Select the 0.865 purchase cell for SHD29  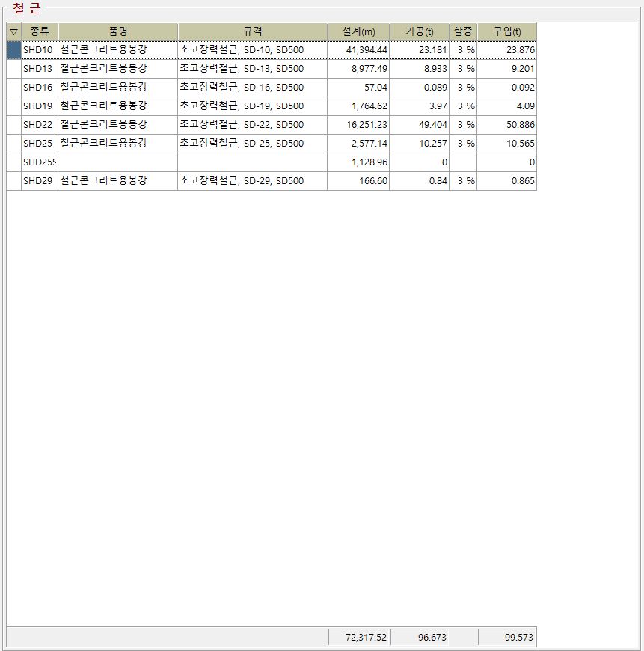pyautogui.click(x=506, y=181)
